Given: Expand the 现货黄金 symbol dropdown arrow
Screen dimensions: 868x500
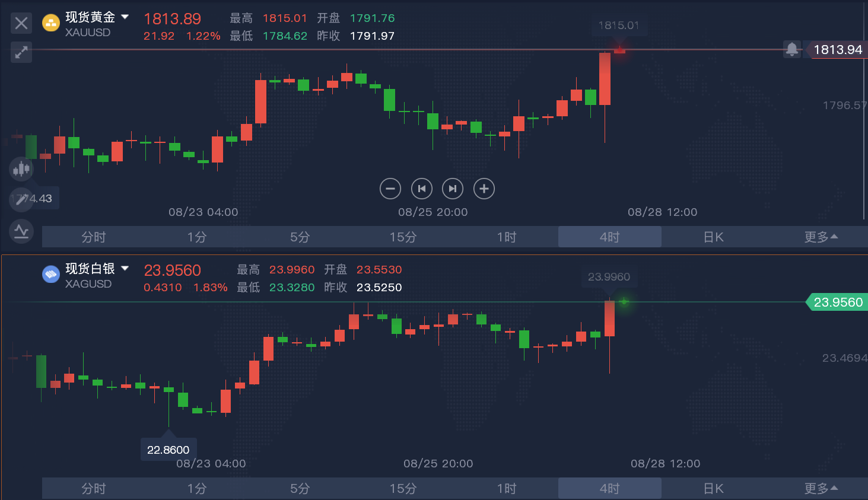Looking at the screenshot, I should coord(125,17).
